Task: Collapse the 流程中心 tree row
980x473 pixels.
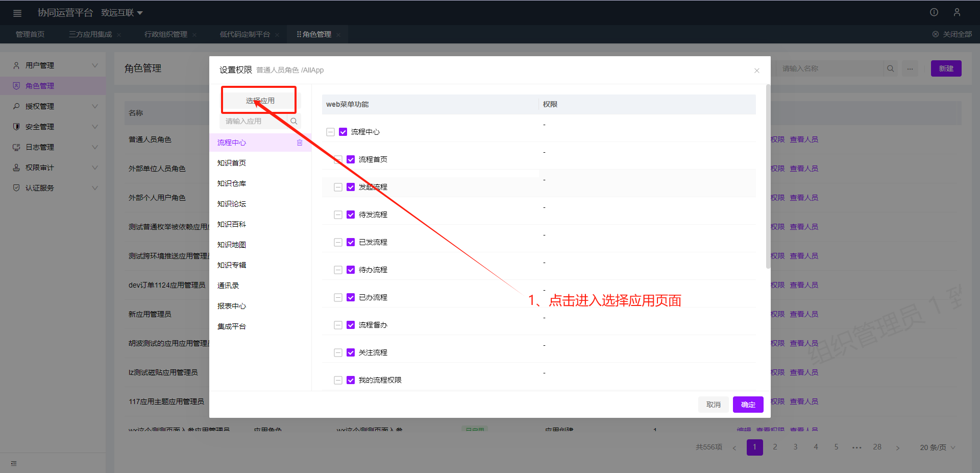Action: coord(330,132)
